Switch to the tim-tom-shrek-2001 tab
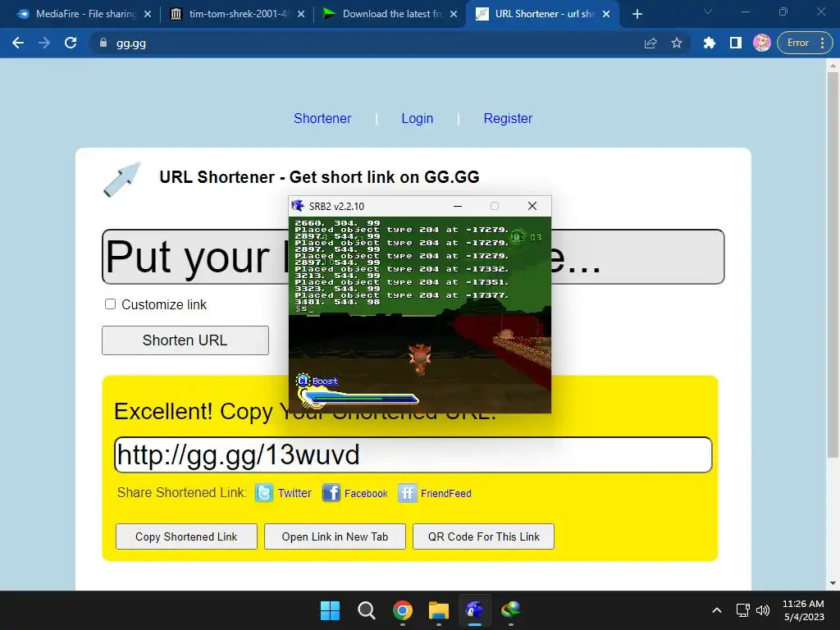840x630 pixels. (235, 14)
